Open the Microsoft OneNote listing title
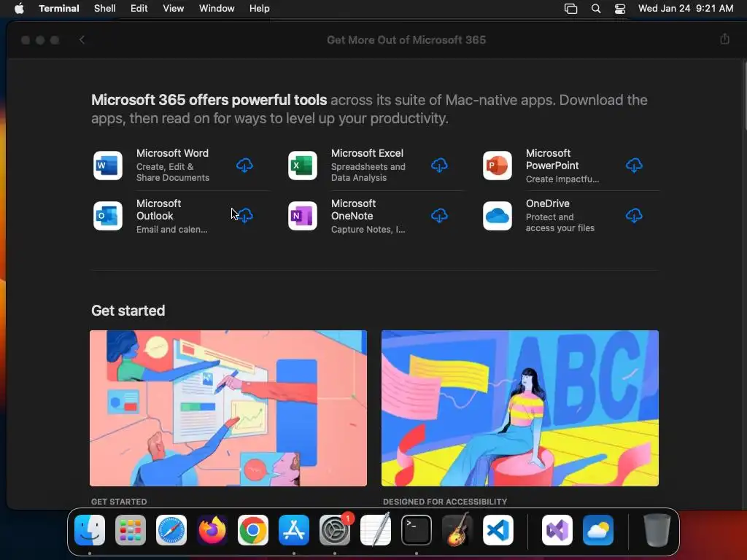The width and height of the screenshot is (747, 560). [354, 209]
